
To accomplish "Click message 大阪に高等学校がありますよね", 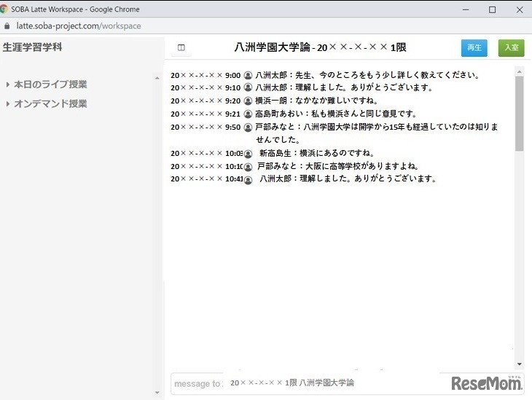I will pyautogui.click(x=362, y=166).
